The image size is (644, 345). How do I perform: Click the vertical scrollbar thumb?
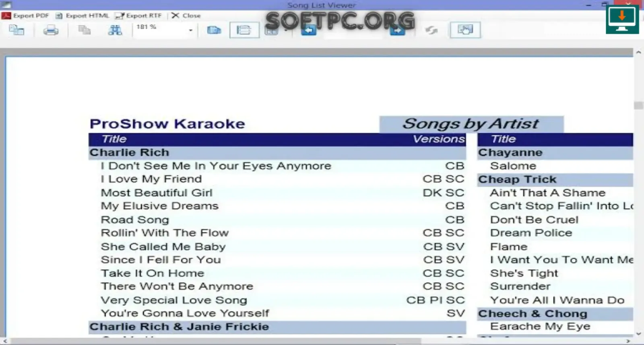(638, 105)
